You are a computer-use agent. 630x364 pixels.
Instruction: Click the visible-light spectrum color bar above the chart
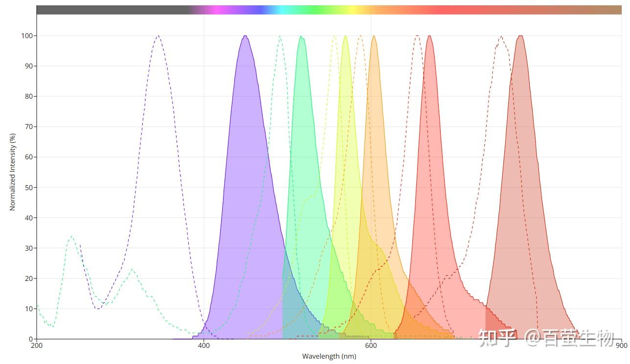coord(329,10)
